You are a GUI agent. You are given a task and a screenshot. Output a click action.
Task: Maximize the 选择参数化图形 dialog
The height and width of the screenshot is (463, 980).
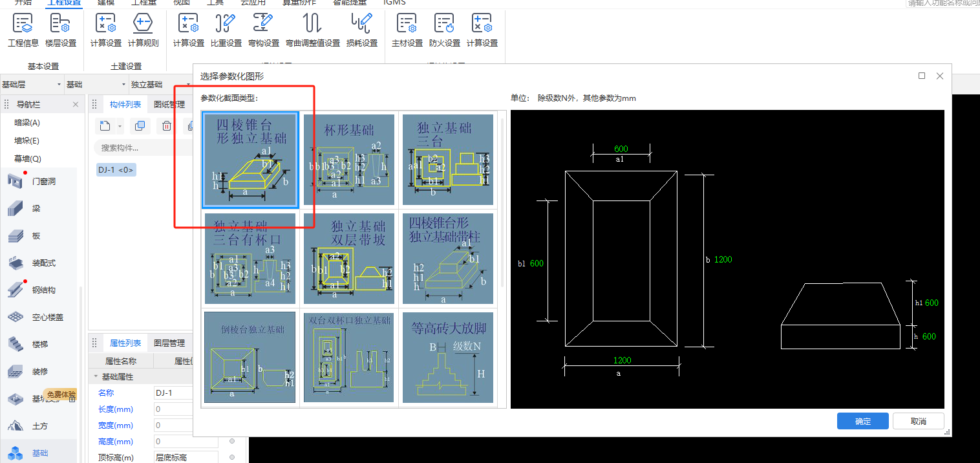click(922, 76)
